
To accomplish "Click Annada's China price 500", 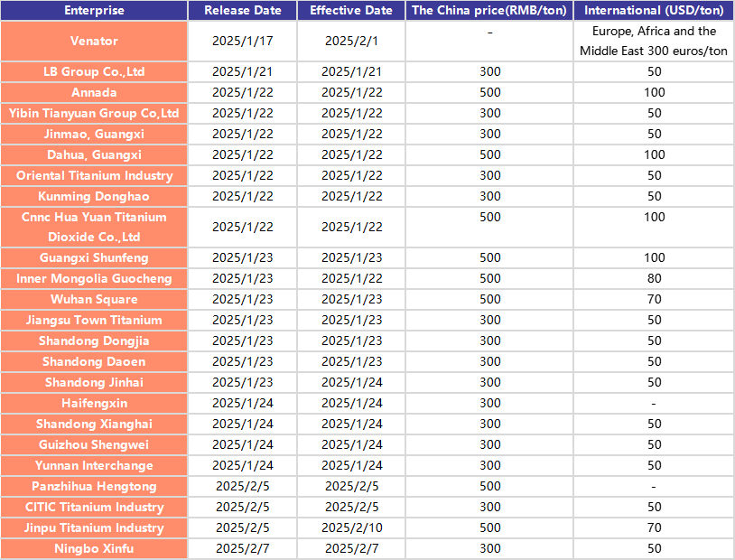I will point(489,92).
